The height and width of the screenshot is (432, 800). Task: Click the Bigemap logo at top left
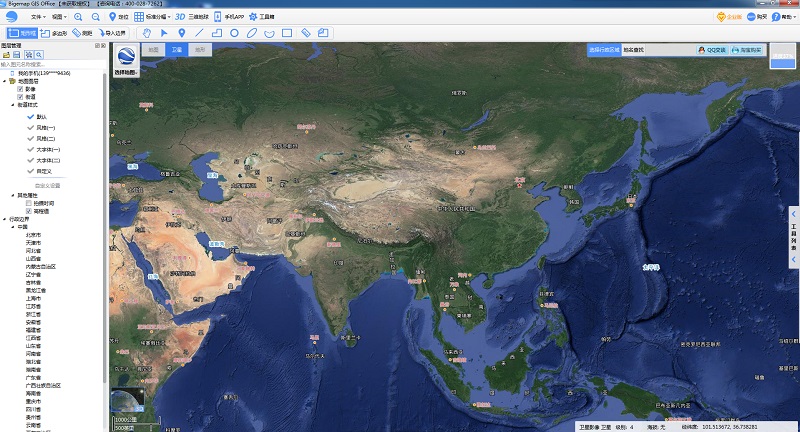[11, 17]
